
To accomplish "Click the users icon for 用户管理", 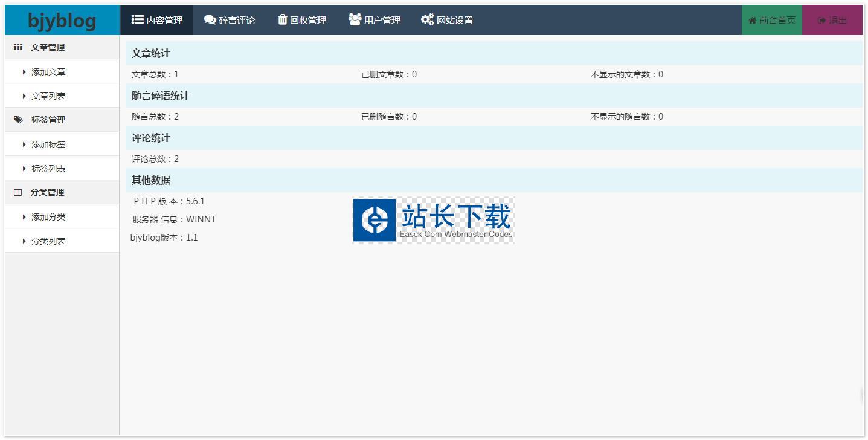I will [x=355, y=19].
